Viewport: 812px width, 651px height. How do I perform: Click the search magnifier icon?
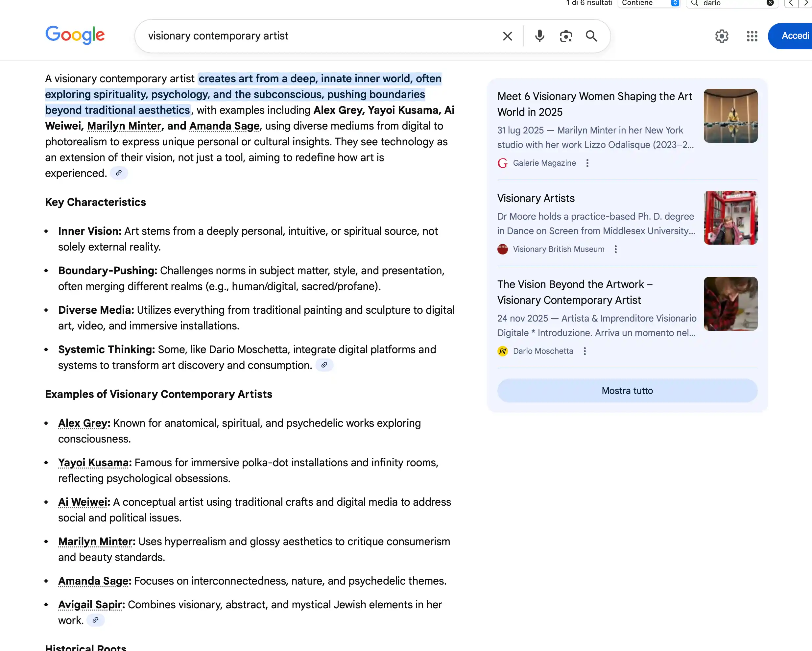tap(591, 36)
